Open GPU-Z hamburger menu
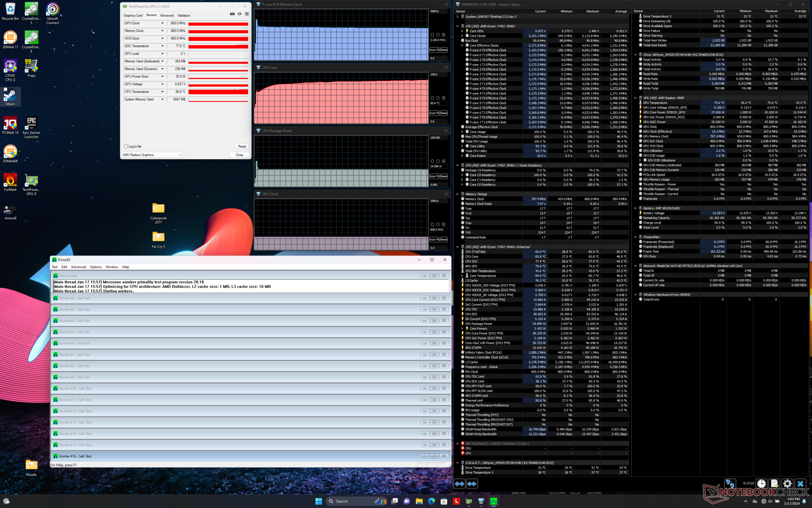 pyautogui.click(x=247, y=14)
